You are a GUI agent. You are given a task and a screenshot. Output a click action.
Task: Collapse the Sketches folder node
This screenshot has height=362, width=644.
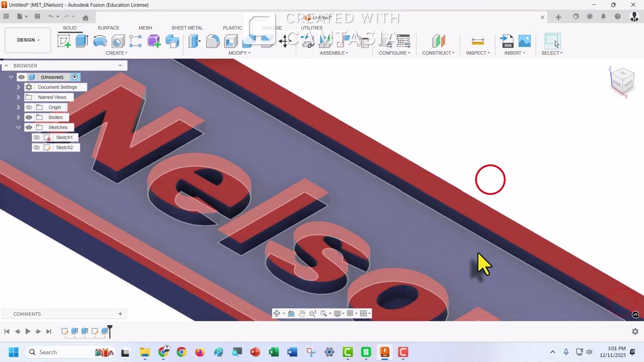click(19, 127)
